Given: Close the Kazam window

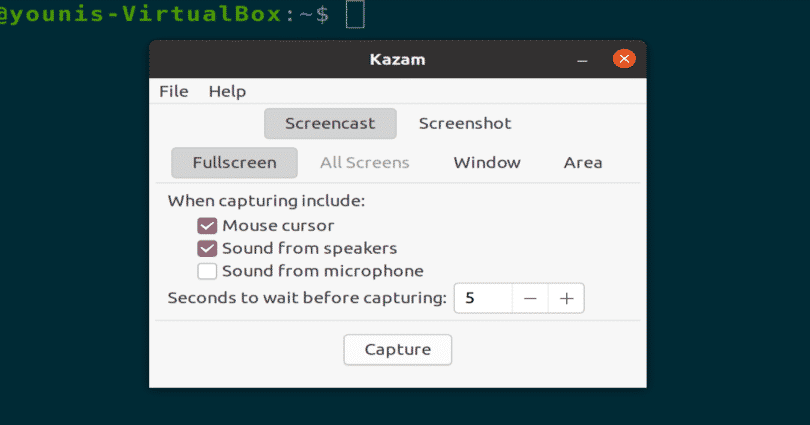Looking at the screenshot, I should point(624,59).
